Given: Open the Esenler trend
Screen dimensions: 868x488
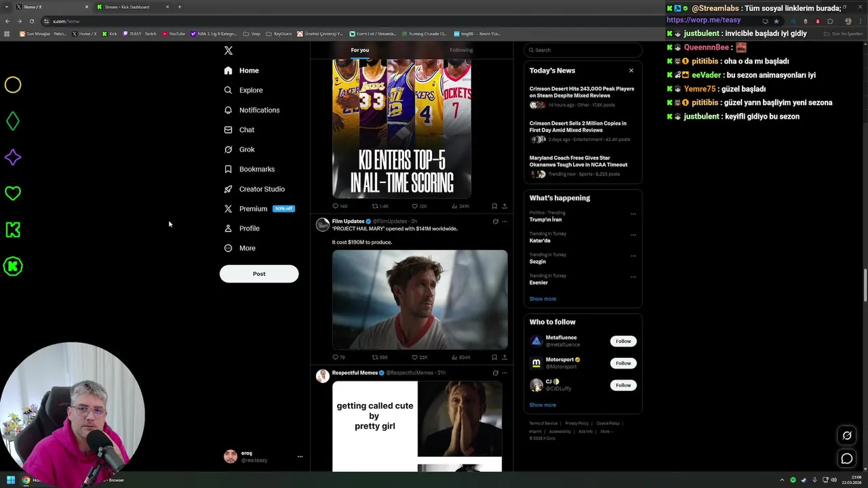Looking at the screenshot, I should [x=538, y=283].
